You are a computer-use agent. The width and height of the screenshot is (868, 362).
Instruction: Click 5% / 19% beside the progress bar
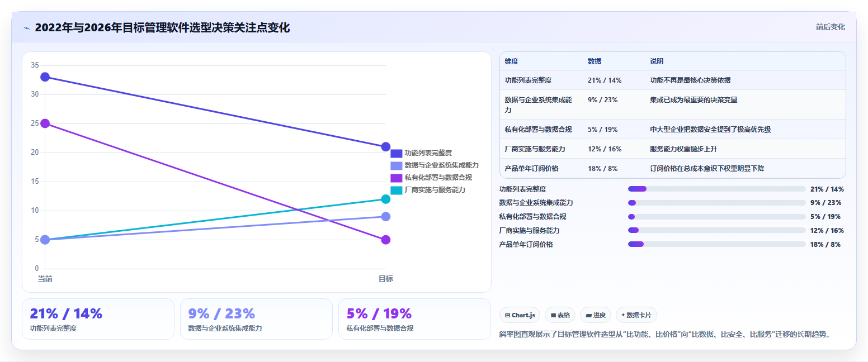825,217
